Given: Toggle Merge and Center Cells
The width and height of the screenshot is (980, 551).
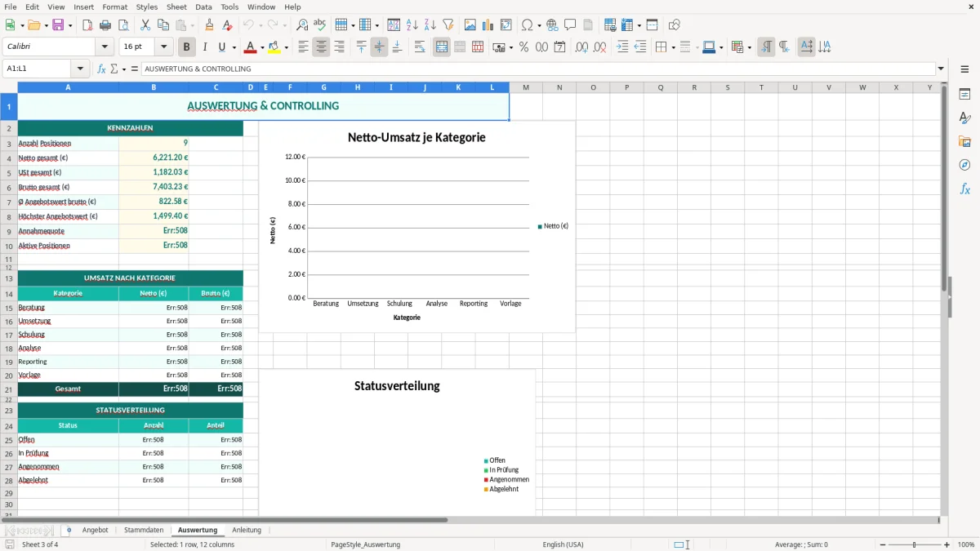Looking at the screenshot, I should point(442,47).
